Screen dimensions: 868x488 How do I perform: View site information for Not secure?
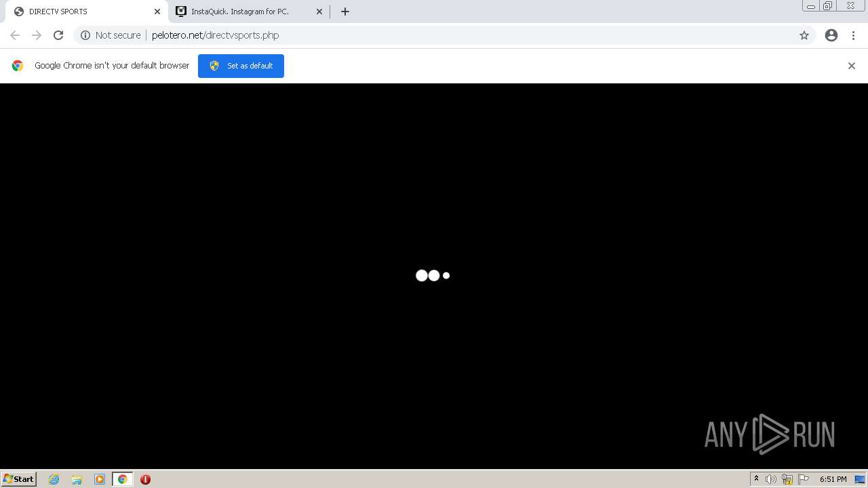click(85, 35)
